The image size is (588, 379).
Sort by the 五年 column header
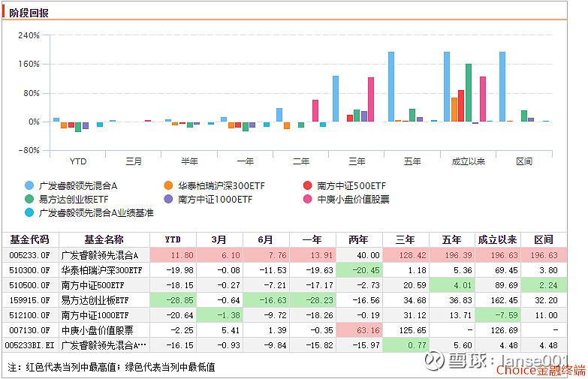tap(452, 239)
